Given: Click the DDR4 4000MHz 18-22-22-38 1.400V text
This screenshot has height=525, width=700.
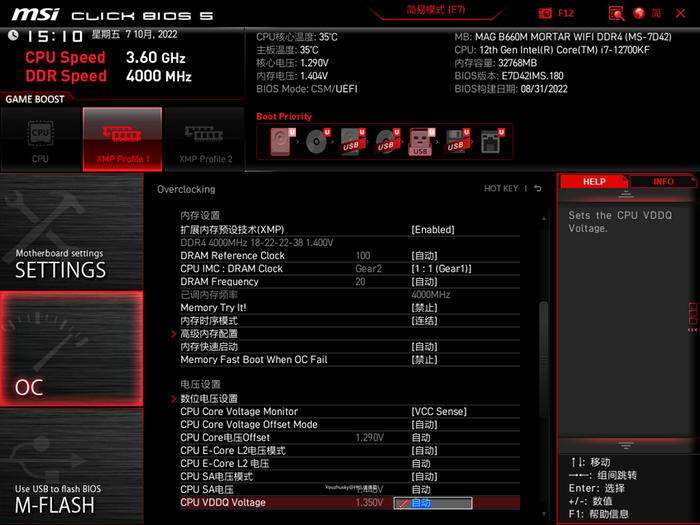Looking at the screenshot, I should point(257,242).
